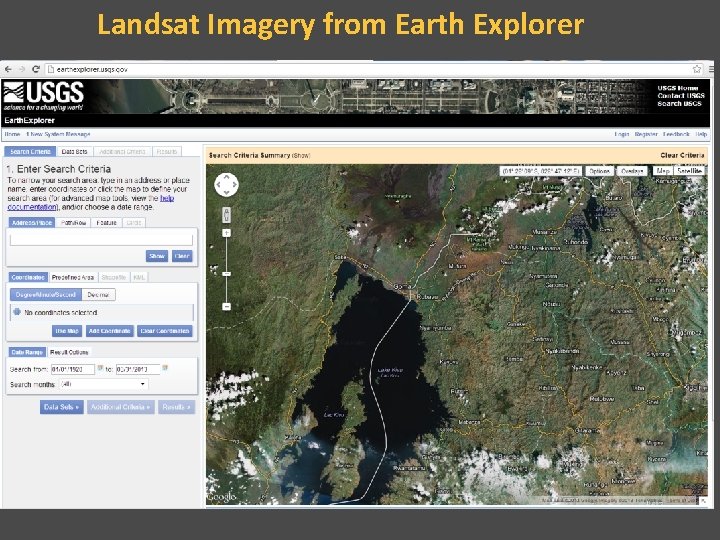Click the browser forward arrow
Screen dimensions: 720x540
[22, 69]
